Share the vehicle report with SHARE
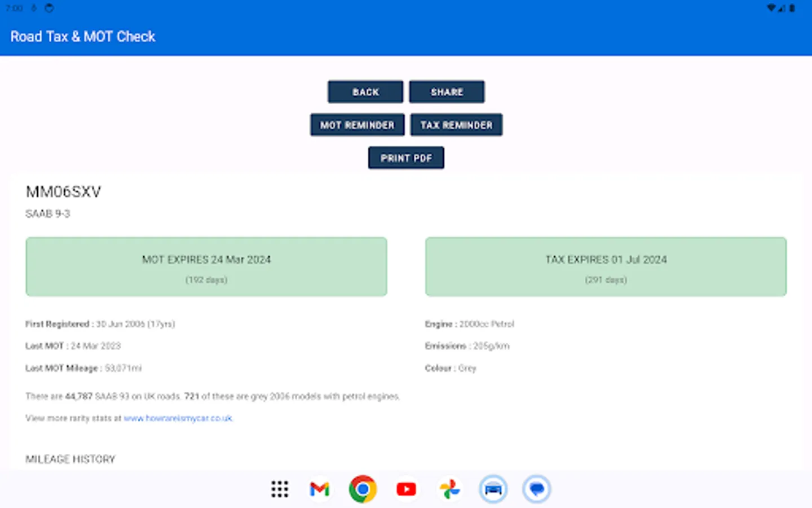Screen dimensions: 812x508 [x=447, y=91]
